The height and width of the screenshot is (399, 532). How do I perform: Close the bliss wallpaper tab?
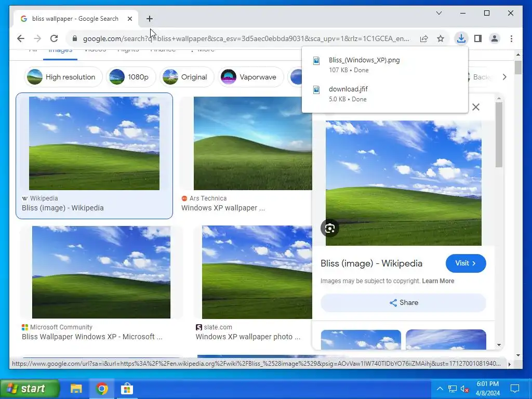click(x=129, y=19)
